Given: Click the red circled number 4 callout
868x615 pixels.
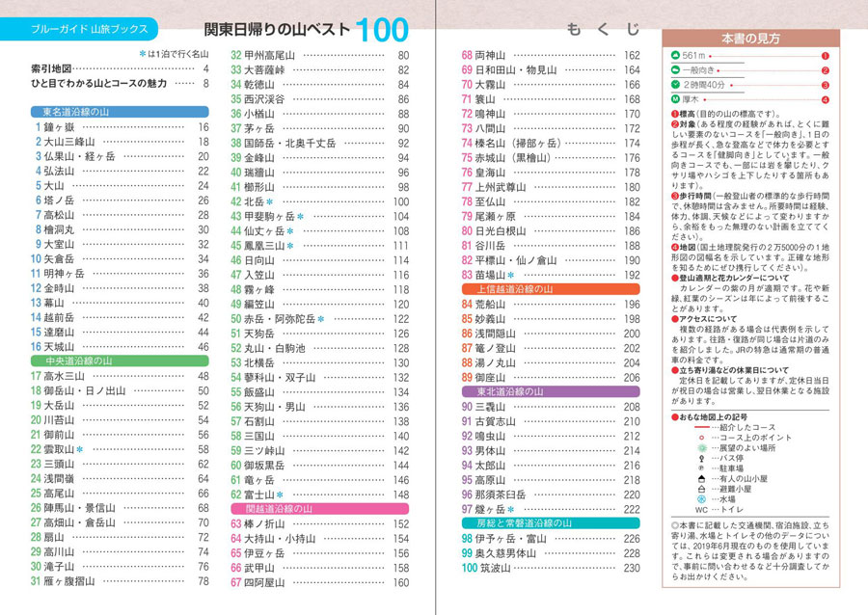Looking at the screenshot, I should point(825,100).
